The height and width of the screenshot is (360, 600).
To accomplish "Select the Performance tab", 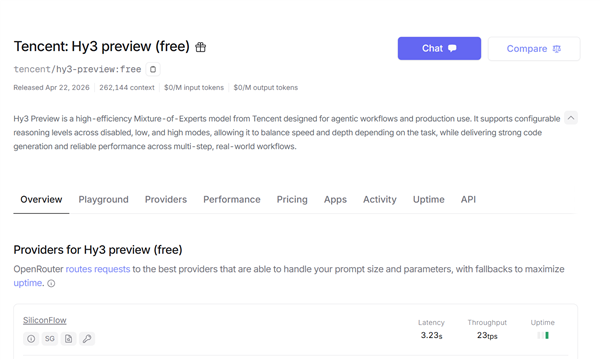I will (x=232, y=199).
